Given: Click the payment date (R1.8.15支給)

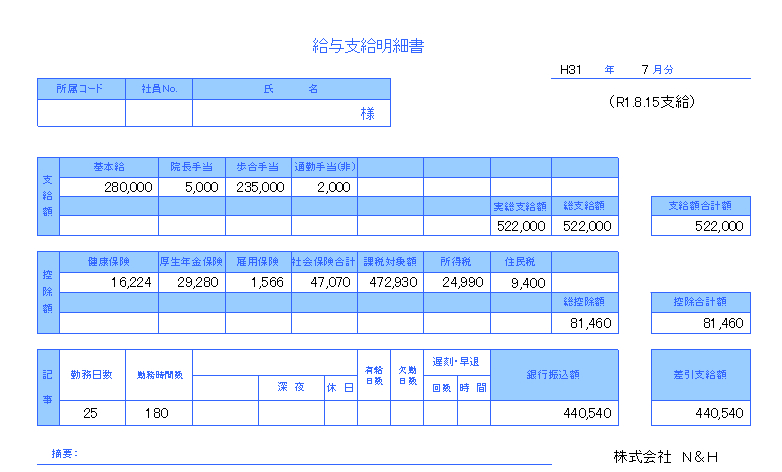Looking at the screenshot, I should click(x=652, y=102).
